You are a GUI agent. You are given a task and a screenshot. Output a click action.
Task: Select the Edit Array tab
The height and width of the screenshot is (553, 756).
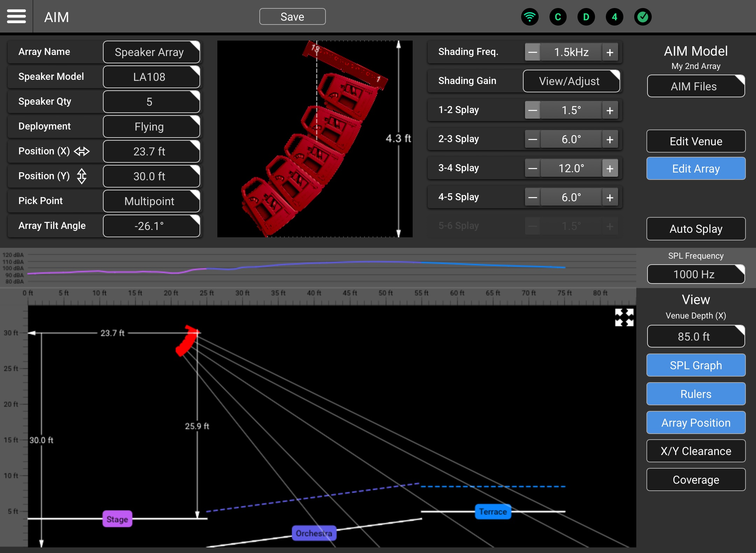coord(695,168)
